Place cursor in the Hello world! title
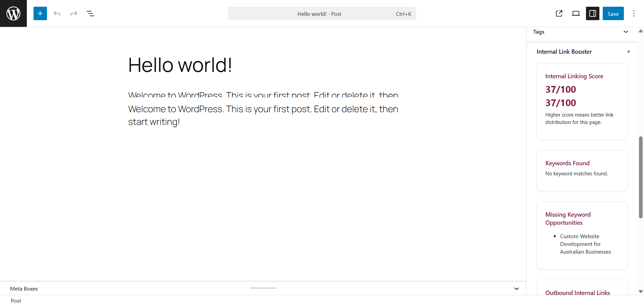 click(180, 65)
